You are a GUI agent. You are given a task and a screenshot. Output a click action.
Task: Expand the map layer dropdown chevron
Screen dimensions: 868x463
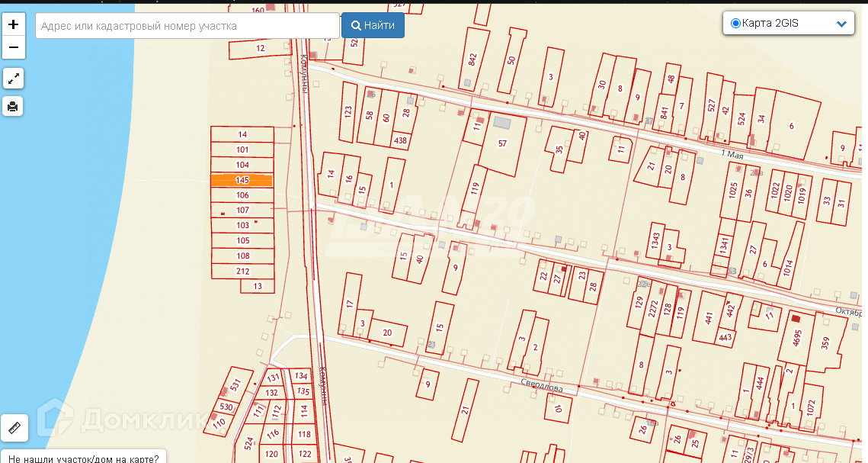pos(841,24)
